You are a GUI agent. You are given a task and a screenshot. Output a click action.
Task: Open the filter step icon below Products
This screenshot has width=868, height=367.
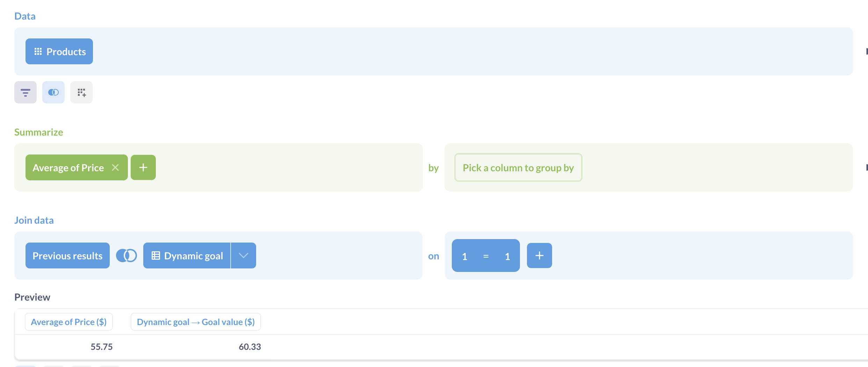coord(25,92)
